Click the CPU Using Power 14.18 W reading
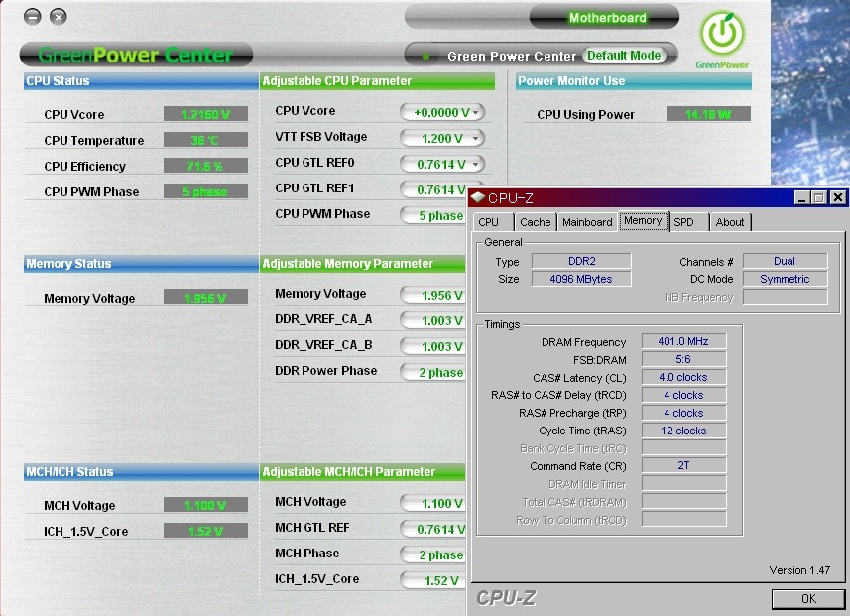This screenshot has height=616, width=850. pyautogui.click(x=708, y=114)
